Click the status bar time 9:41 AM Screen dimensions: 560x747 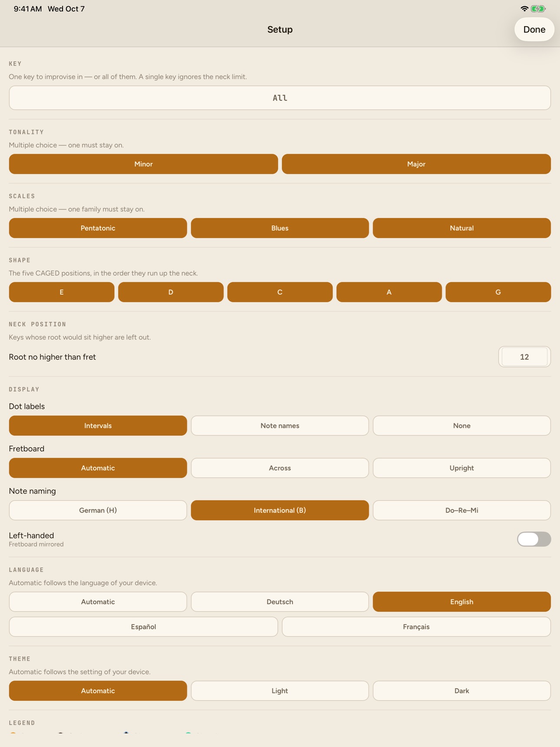28,9
